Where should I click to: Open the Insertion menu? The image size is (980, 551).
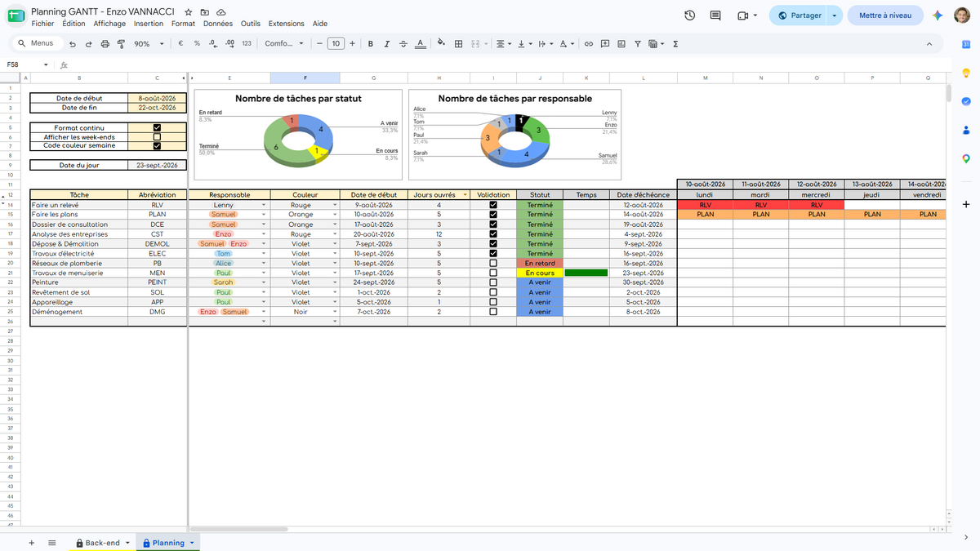tap(149, 24)
